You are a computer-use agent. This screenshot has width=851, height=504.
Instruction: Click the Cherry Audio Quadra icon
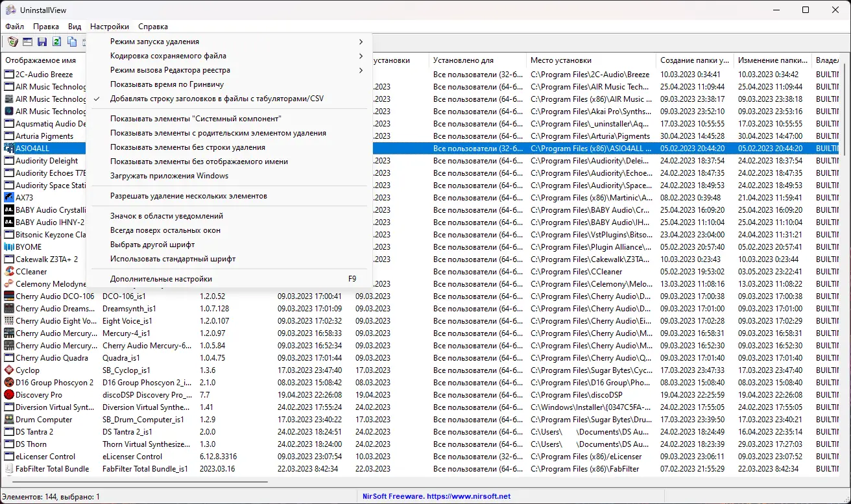9,358
